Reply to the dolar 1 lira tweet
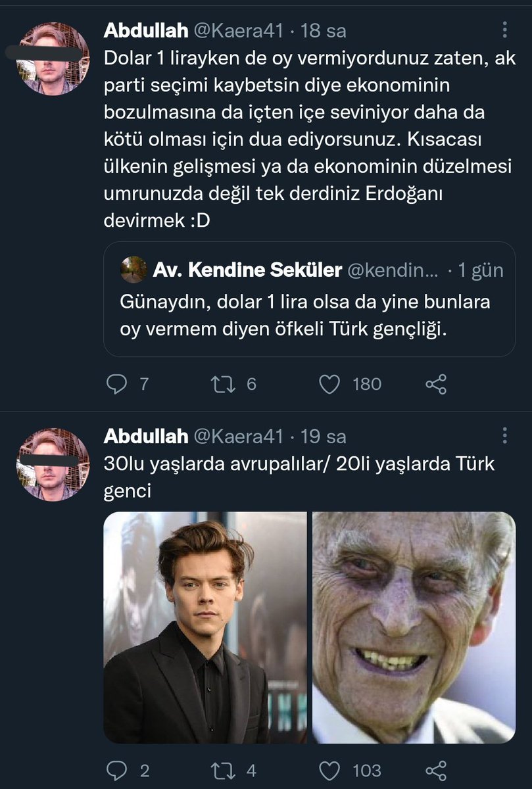This screenshot has width=532, height=789. [116, 384]
